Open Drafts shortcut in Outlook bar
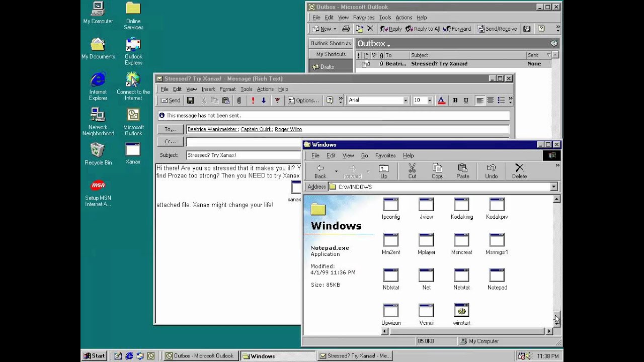 [323, 67]
